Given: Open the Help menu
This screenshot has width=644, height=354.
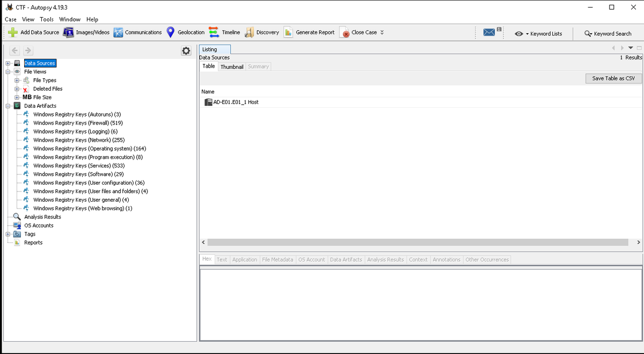Looking at the screenshot, I should pos(92,19).
